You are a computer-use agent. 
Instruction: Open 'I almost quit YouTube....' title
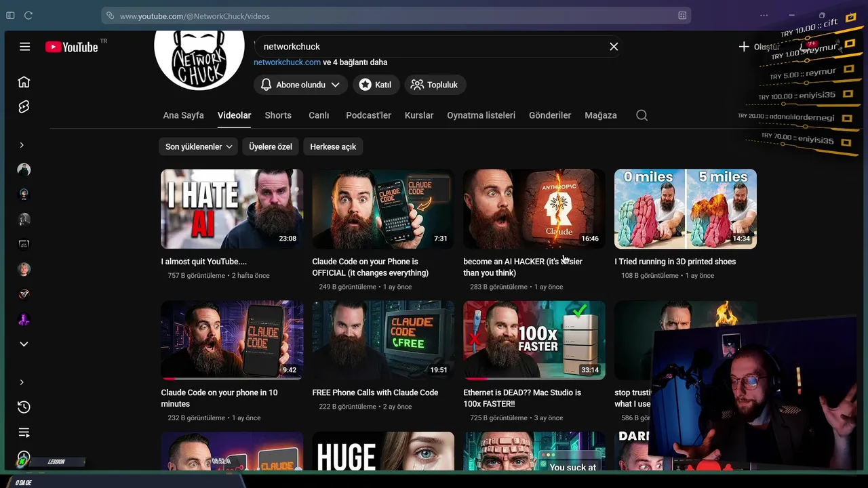click(203, 262)
